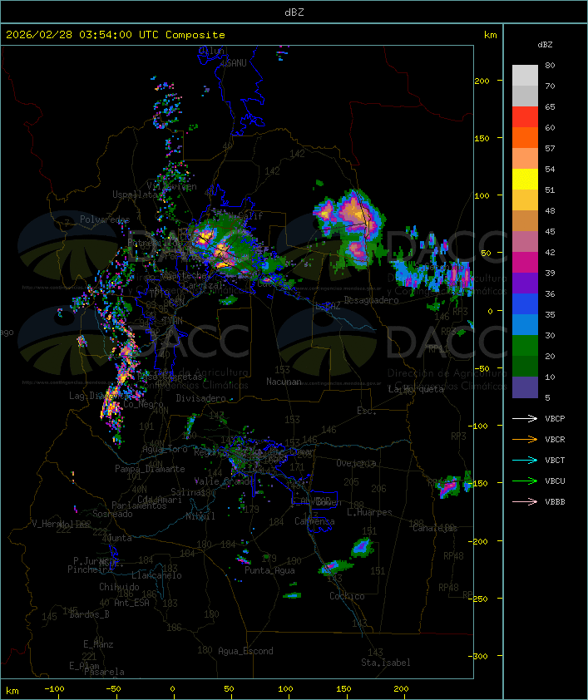Click the small echo near label 151 by L.Huarpes
588x700 pixels.
point(362,547)
